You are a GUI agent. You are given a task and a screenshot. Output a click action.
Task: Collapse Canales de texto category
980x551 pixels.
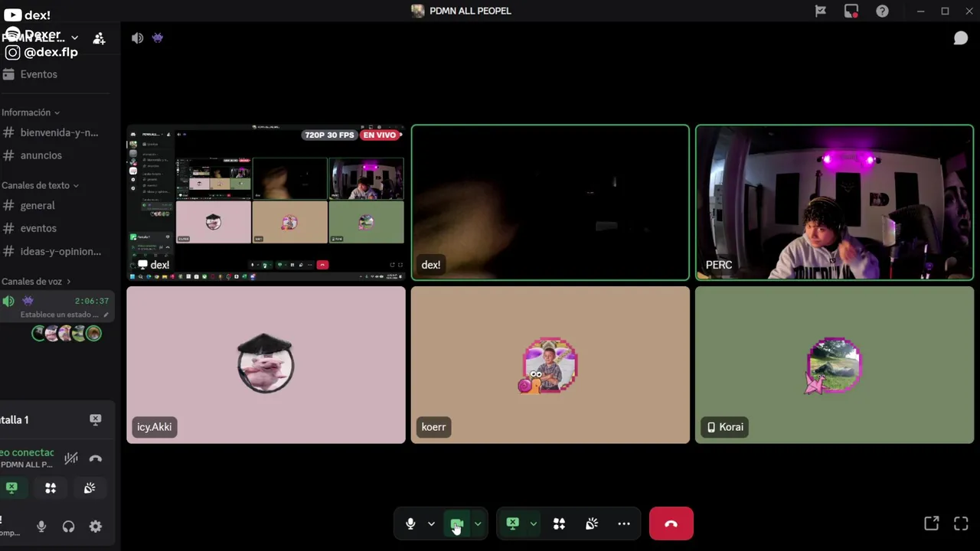(x=40, y=185)
